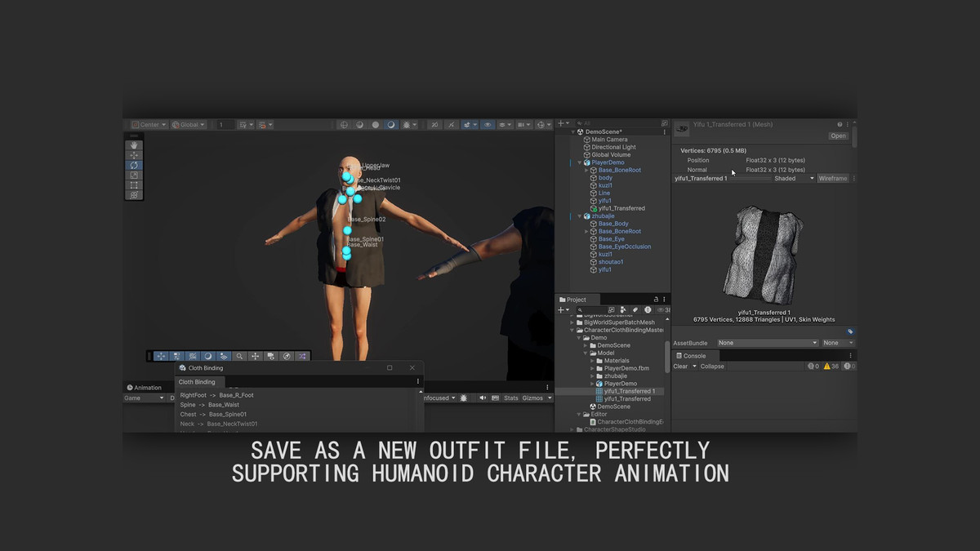Open the Project panel create (+) menu
The image size is (980, 551).
(561, 309)
